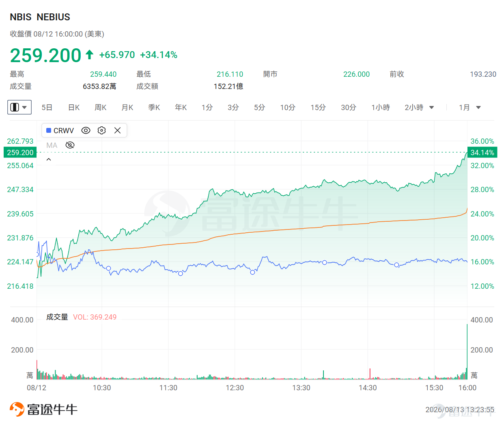Click the VOL: 369.249 value
The image size is (504, 426).
tap(95, 317)
